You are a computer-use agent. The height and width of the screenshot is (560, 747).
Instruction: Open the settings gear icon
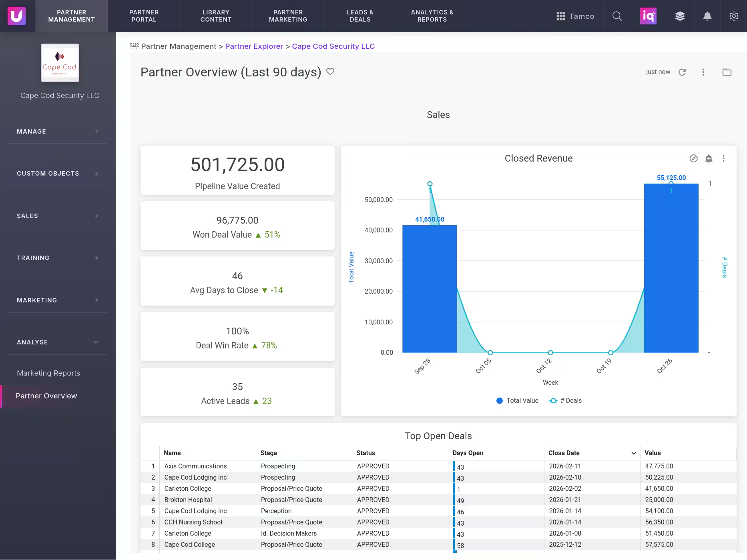[734, 16]
